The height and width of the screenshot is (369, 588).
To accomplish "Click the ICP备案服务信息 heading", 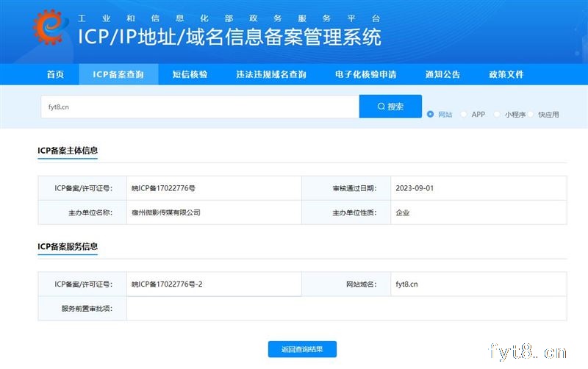I will pos(68,246).
